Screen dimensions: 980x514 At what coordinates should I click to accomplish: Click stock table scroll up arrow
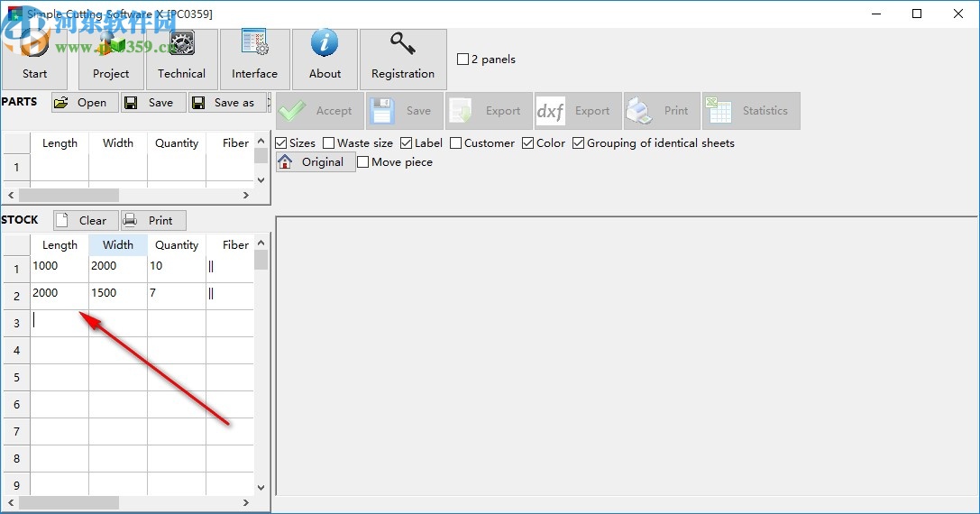click(x=261, y=243)
